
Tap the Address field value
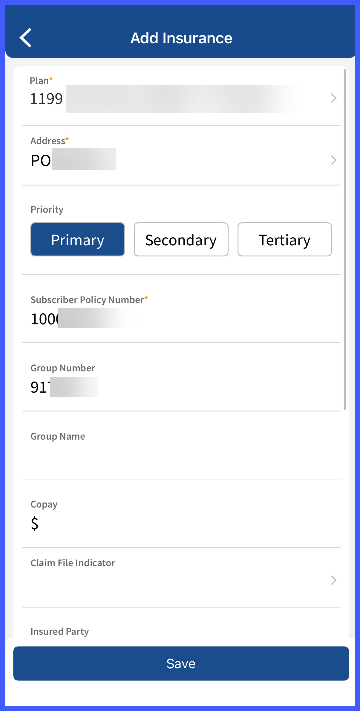click(73, 160)
